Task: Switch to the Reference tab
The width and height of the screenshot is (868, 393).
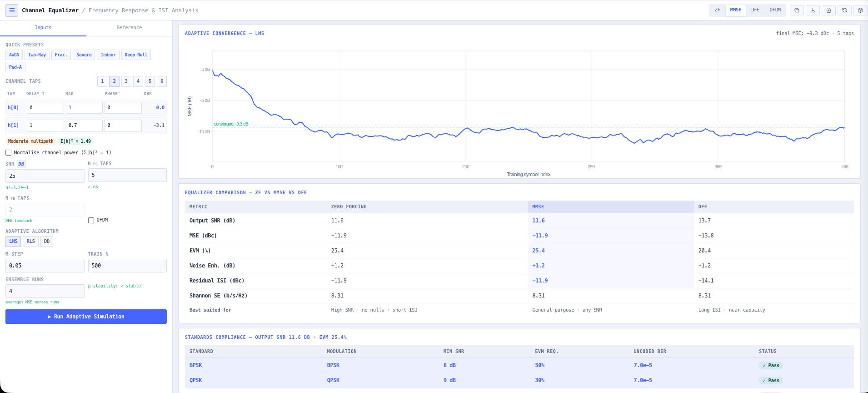Action: (129, 27)
